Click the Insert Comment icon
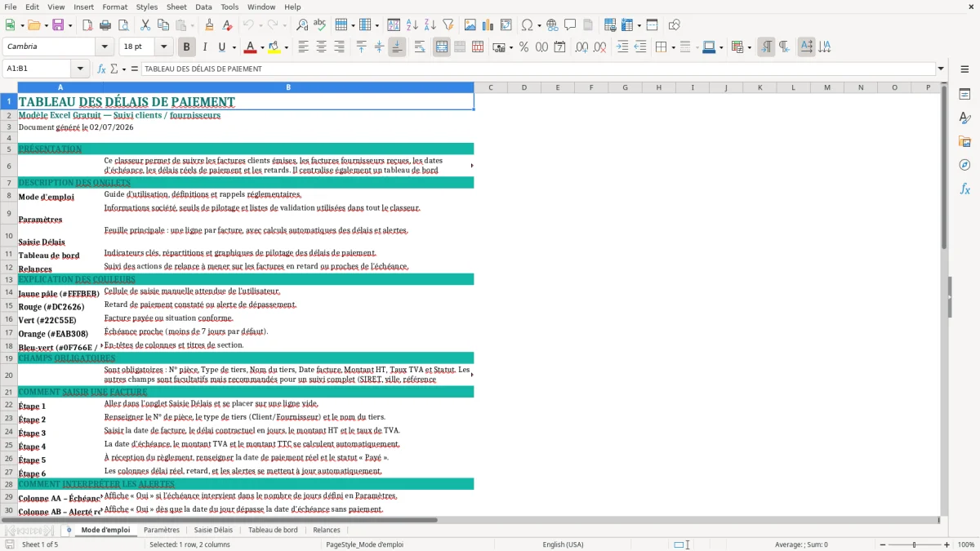The image size is (980, 551). tap(570, 25)
